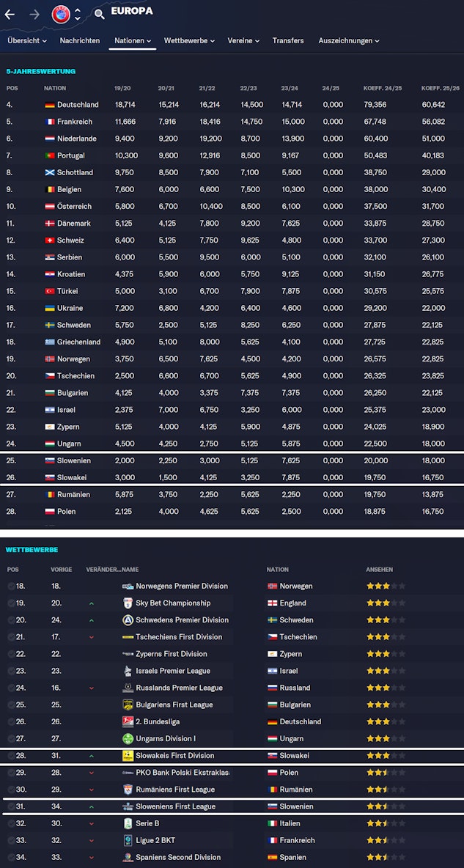
Task: Click the 2. Bundesliga league logo
Action: coord(128,721)
